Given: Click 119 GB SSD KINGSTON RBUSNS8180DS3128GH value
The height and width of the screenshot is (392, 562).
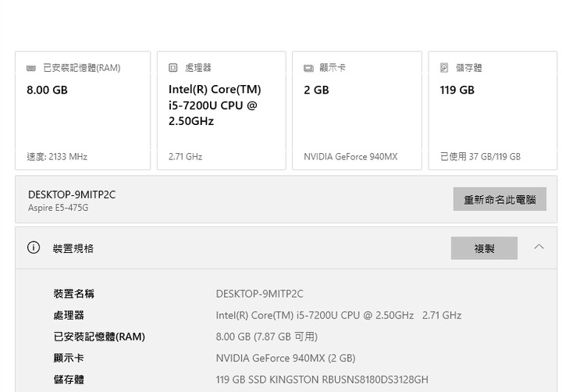Looking at the screenshot, I should [322, 380].
